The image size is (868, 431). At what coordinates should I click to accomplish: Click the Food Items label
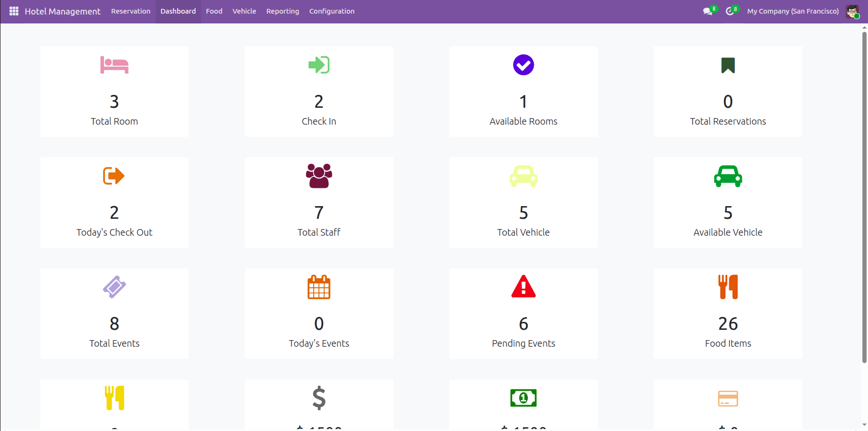tap(728, 343)
